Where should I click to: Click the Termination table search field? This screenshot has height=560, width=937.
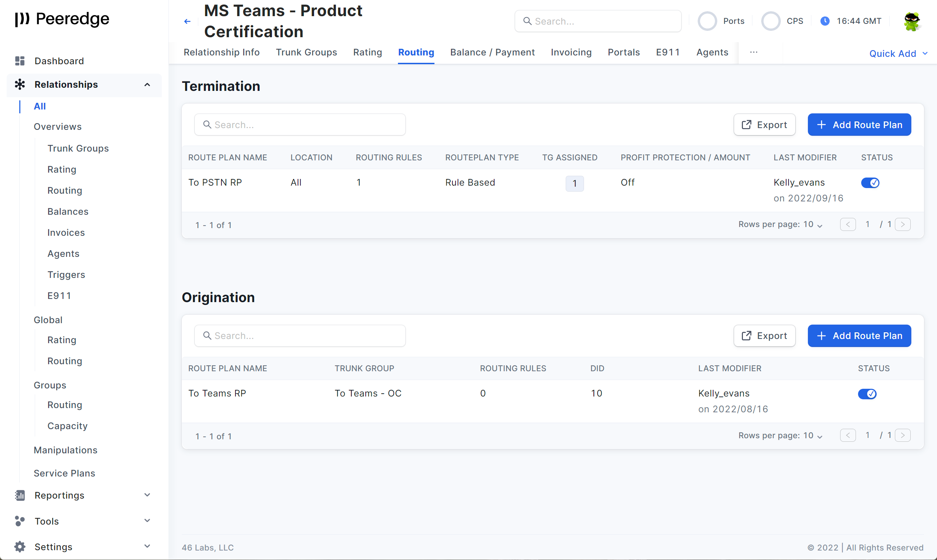coord(300,125)
